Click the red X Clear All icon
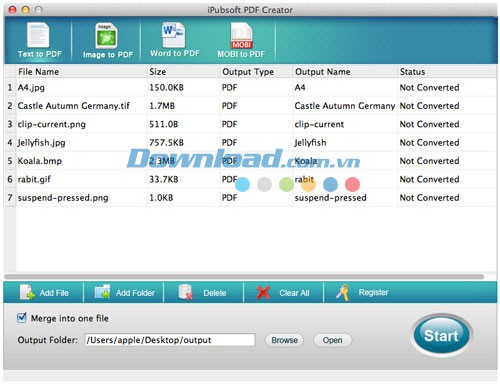Viewport: 500px width, 387px height. click(263, 292)
